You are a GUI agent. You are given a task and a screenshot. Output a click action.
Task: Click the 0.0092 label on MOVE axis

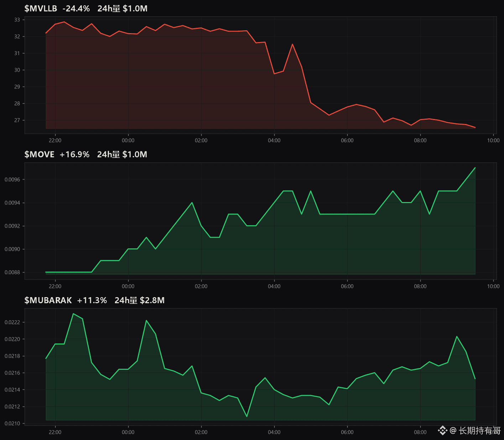[x=12, y=226]
